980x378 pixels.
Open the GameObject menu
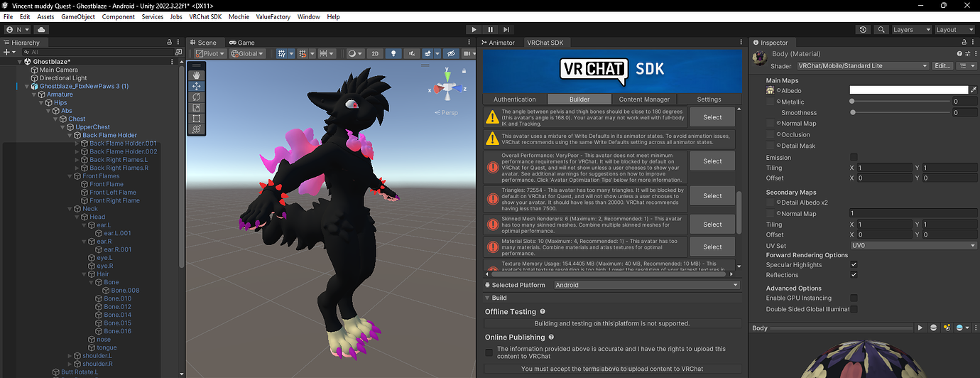(x=78, y=16)
